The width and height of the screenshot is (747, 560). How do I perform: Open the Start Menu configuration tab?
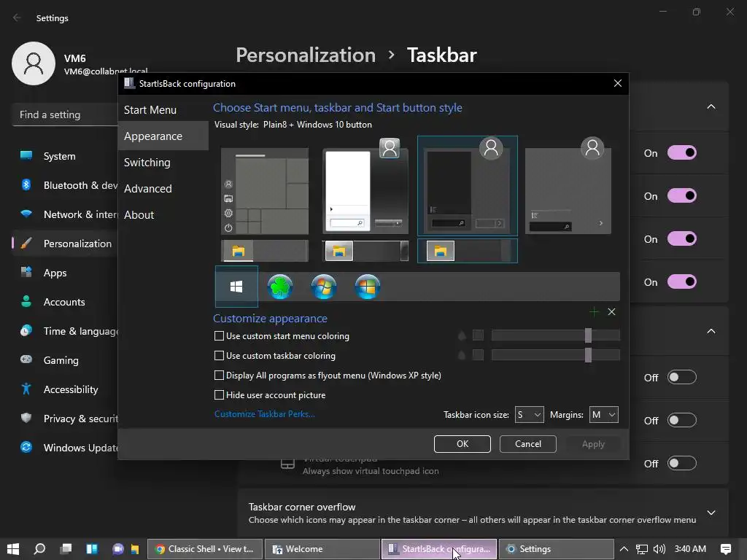[x=163, y=110]
